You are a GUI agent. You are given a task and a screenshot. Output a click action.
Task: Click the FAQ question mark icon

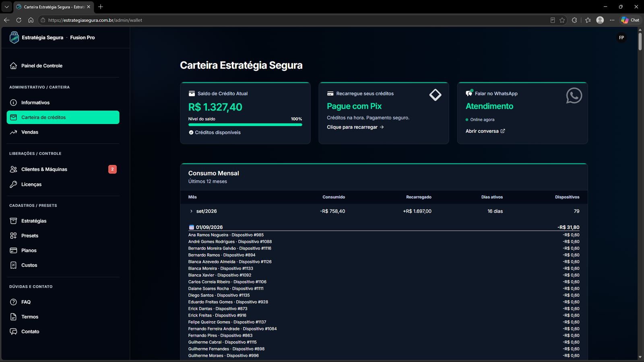pos(13,302)
